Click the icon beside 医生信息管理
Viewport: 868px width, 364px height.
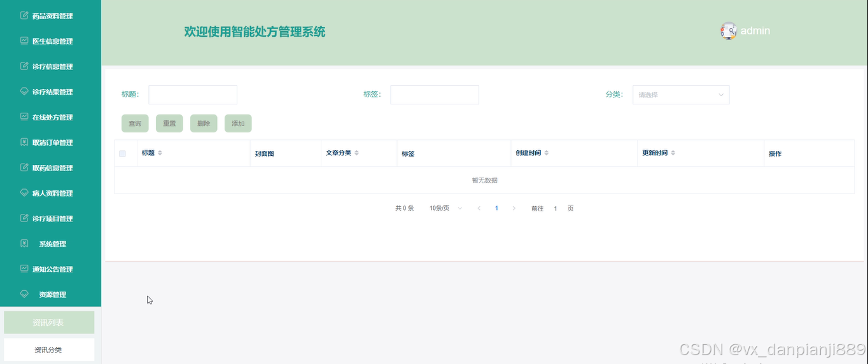pyautogui.click(x=24, y=41)
